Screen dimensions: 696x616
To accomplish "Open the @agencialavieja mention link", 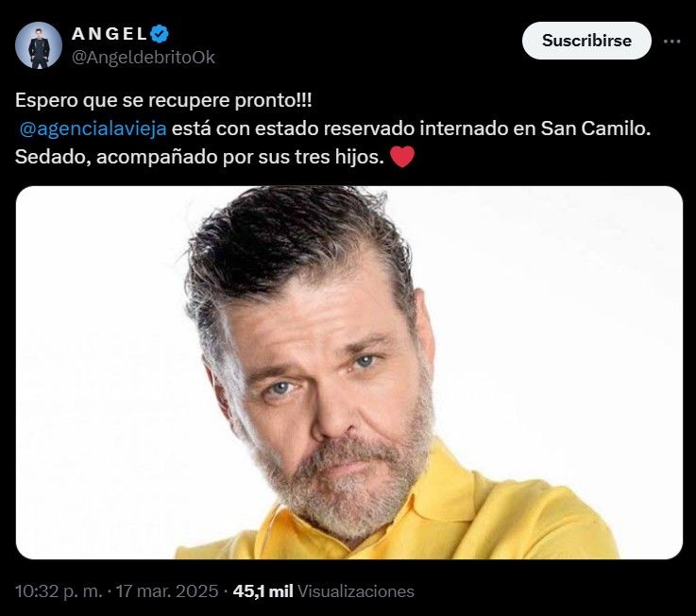I will click(93, 128).
